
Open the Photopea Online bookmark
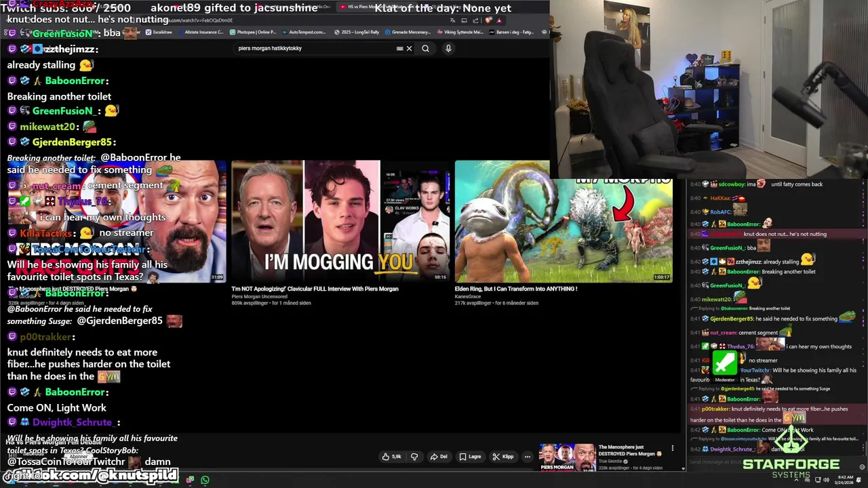click(253, 32)
